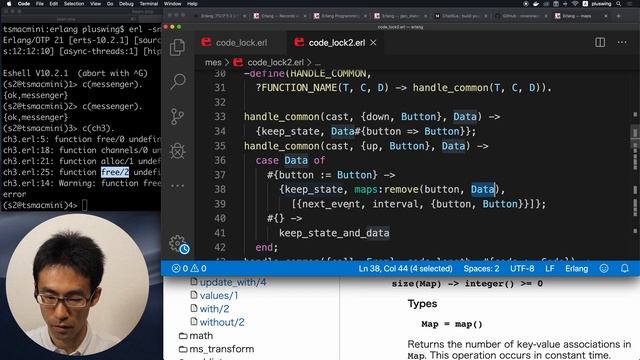Open the values/1 doc link

tap(219, 296)
